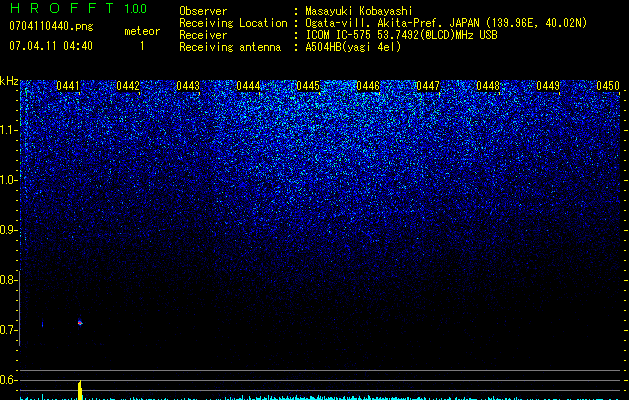Click the Observer label
Viewport: 629px width, 400px height.
(203, 11)
